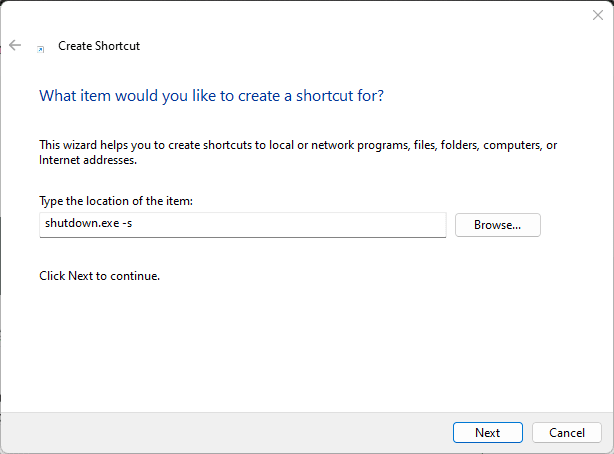Cancel the shortcut creation

pyautogui.click(x=566, y=433)
